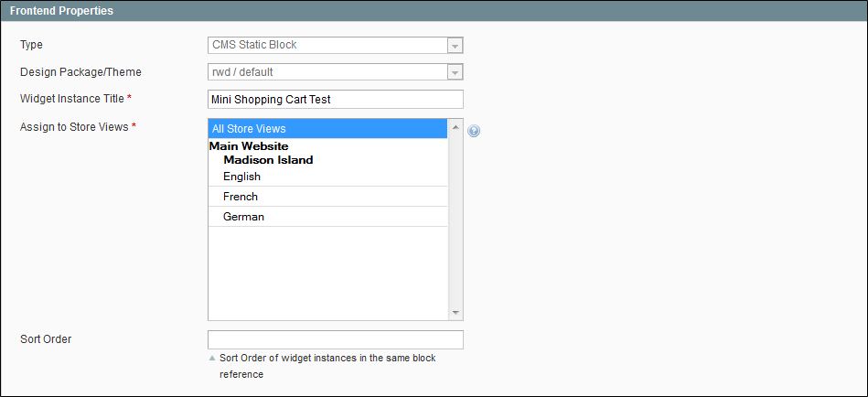This screenshot has width=868, height=397.
Task: Click the help icon beside store views
Action: pyautogui.click(x=474, y=131)
